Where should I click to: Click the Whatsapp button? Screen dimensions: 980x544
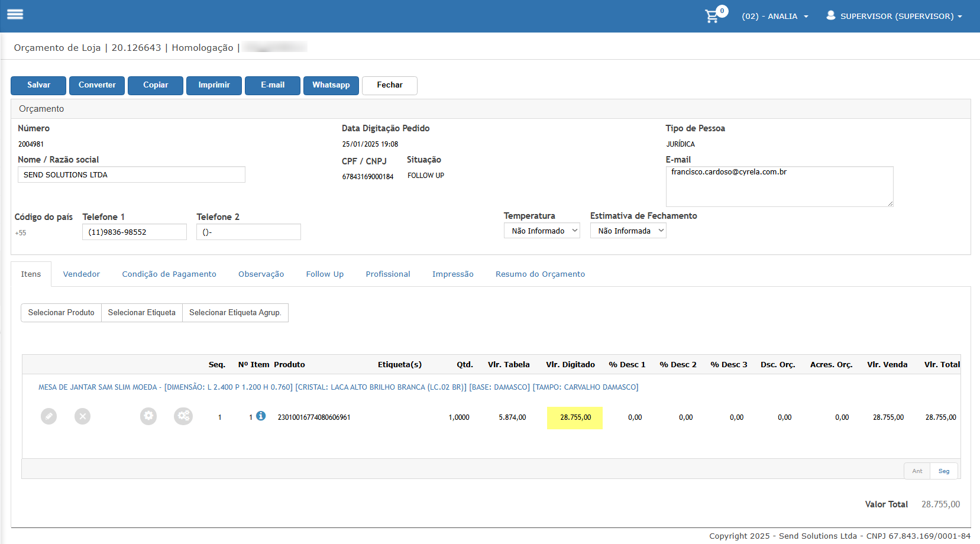pos(331,85)
